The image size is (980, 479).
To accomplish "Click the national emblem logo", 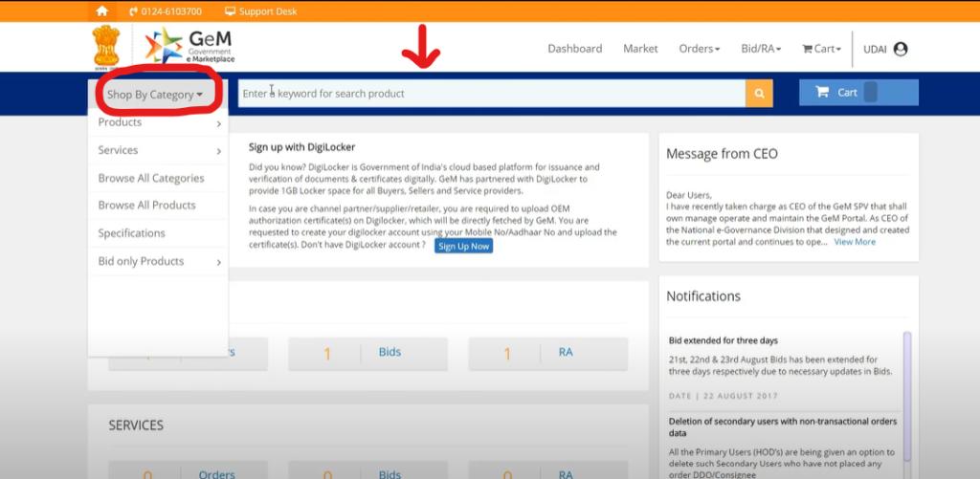I will click(105, 46).
